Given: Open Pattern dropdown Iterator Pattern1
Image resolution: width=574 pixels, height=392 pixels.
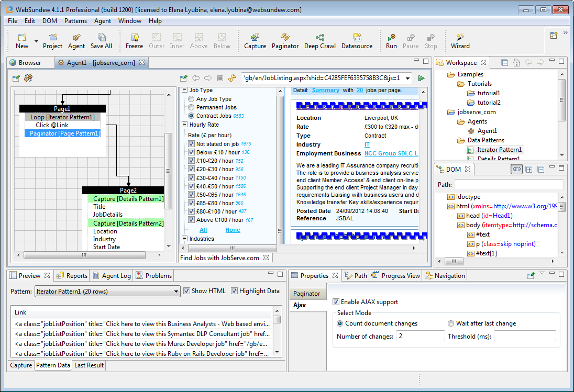Looking at the screenshot, I should (x=108, y=292).
